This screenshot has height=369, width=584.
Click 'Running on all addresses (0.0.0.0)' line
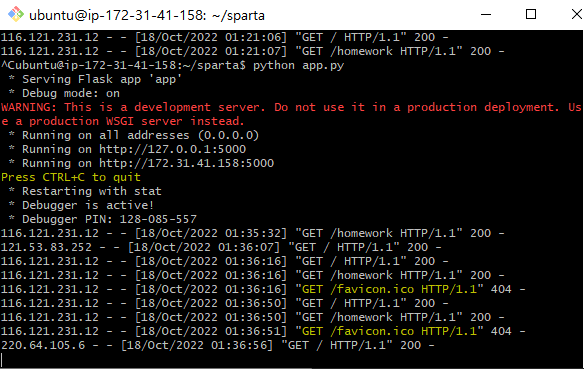[x=140, y=135]
